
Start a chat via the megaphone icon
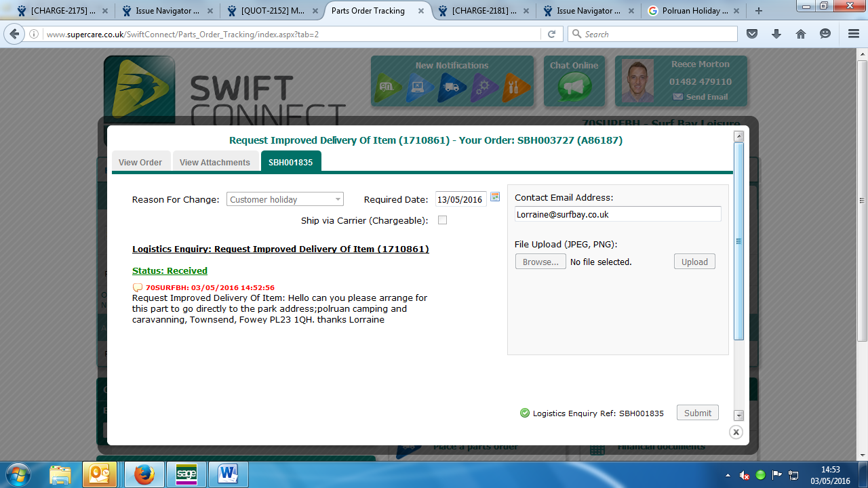[574, 87]
